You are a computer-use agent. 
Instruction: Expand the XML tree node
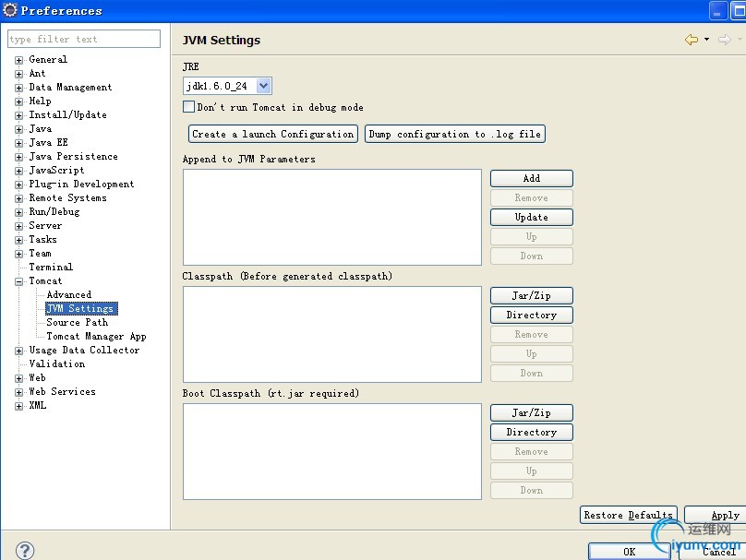19,406
